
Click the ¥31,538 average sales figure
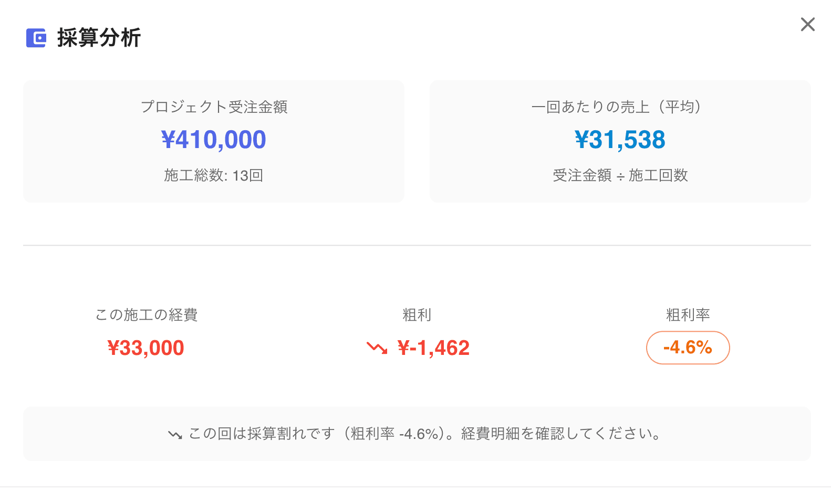tap(620, 140)
